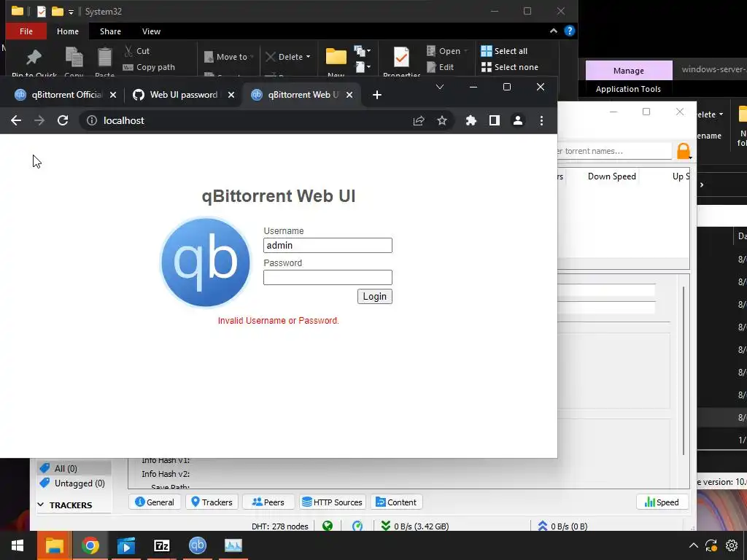Open a new Chrome tab

click(x=377, y=95)
